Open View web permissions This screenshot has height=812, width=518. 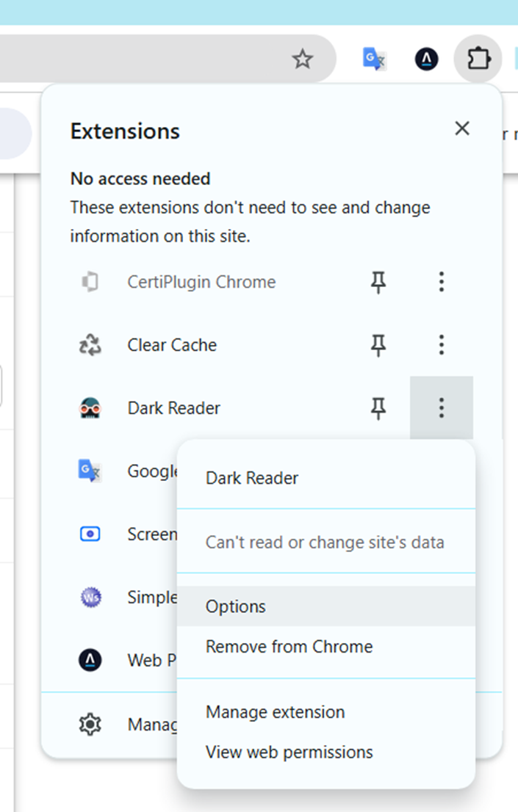point(289,753)
